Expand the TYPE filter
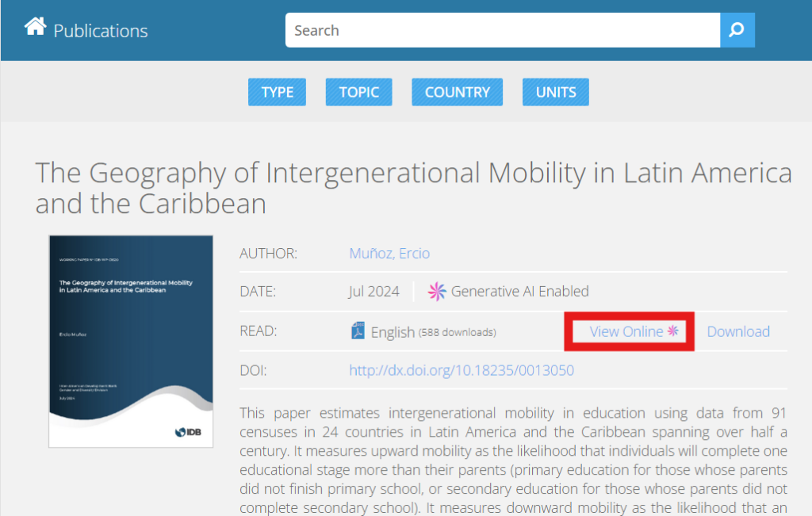Viewport: 812px width, 516px height. pos(278,92)
